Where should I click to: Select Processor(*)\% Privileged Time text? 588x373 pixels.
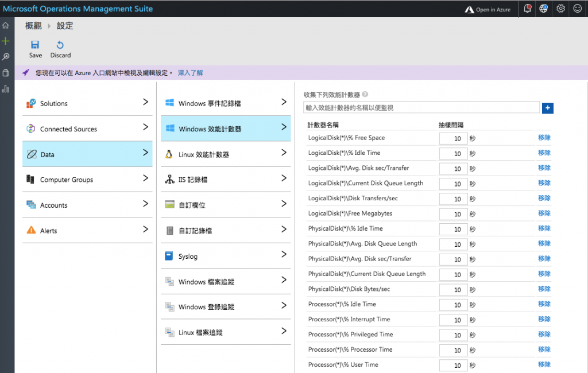click(351, 334)
